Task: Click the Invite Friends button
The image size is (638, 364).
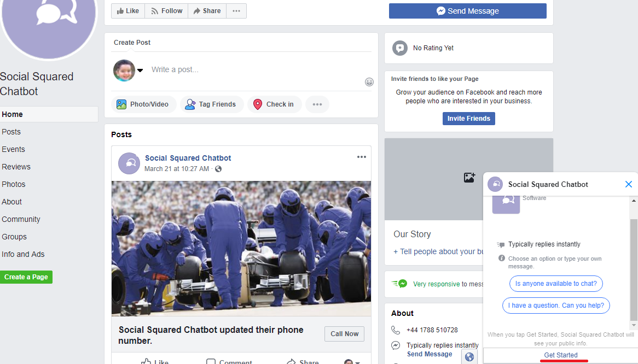Action: (468, 119)
